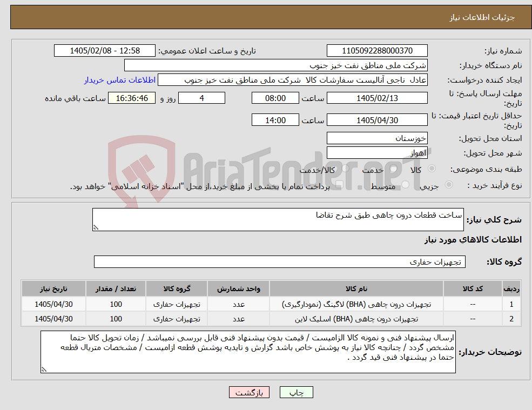This screenshot has width=532, height=410.
Task: Click the نام دستگاه خریدار field
Action: tap(275, 65)
